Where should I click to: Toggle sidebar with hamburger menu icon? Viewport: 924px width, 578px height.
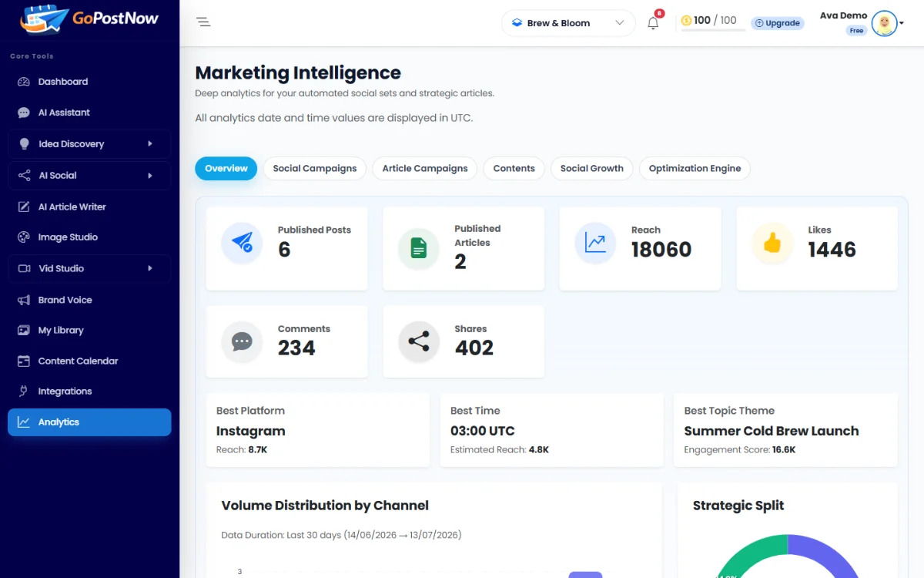203,22
